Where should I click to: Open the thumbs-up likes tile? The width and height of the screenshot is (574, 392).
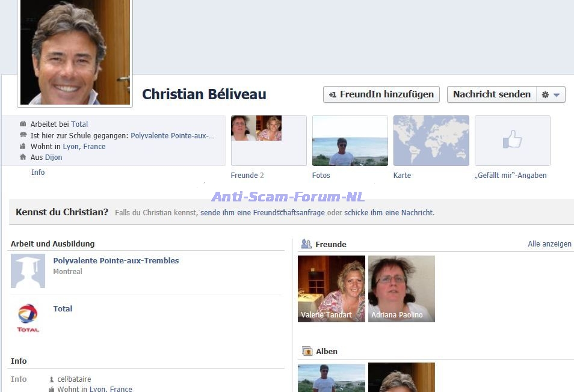pyautogui.click(x=512, y=141)
